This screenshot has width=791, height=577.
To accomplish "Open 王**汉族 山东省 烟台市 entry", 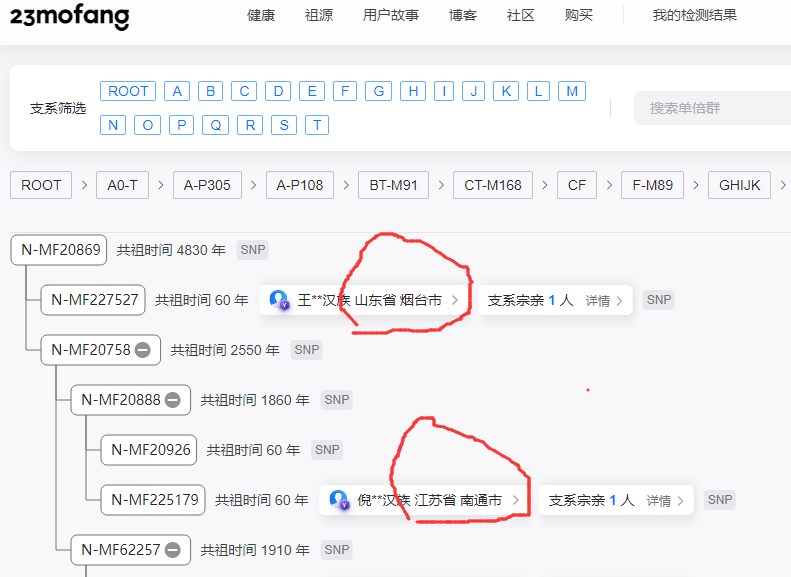I will [364, 300].
